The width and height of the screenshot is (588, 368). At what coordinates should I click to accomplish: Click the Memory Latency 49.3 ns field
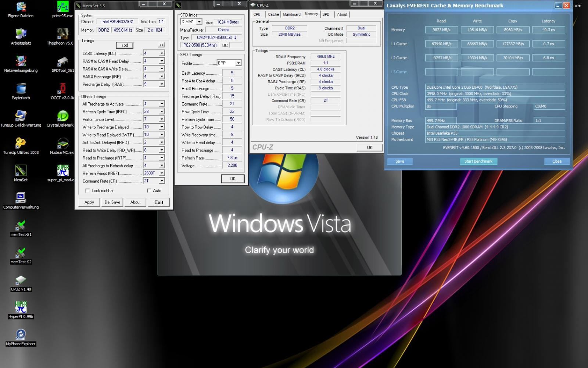click(548, 30)
